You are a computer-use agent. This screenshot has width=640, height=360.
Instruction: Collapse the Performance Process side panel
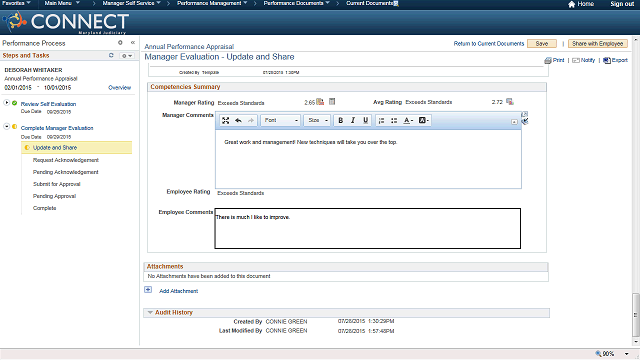(133, 42)
